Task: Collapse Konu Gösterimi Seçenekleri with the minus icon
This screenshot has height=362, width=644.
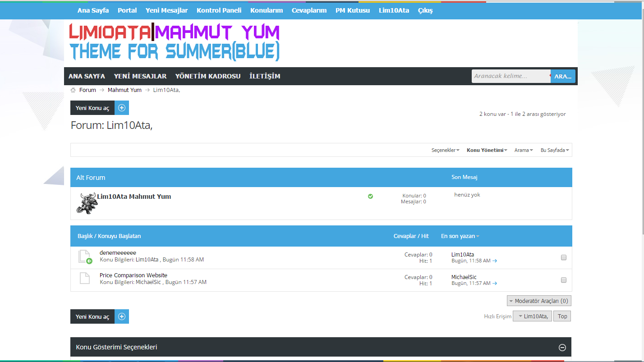Action: click(x=562, y=347)
